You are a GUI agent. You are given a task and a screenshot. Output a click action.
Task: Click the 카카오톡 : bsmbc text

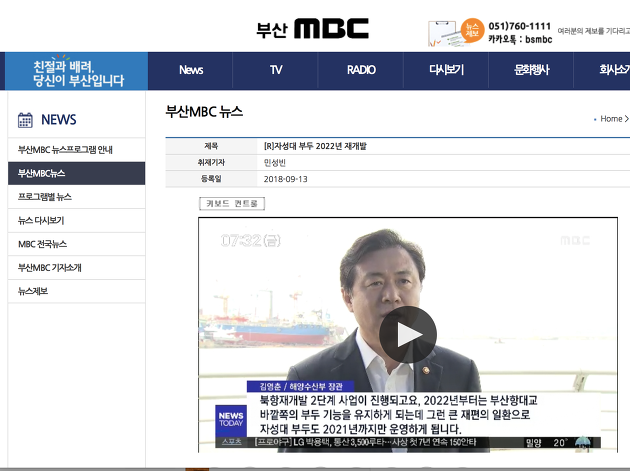tap(520, 39)
